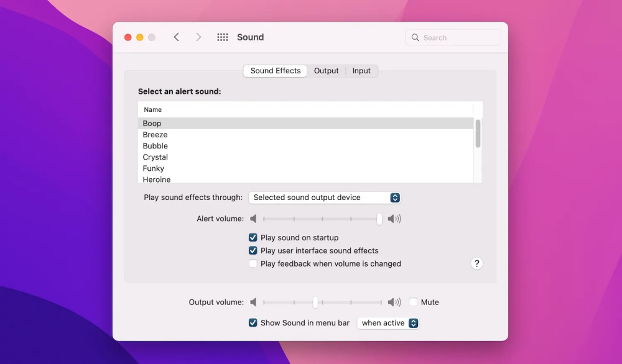The image size is (622, 364).
Task: Uncheck Play user interface sound effects
Action: tap(253, 250)
